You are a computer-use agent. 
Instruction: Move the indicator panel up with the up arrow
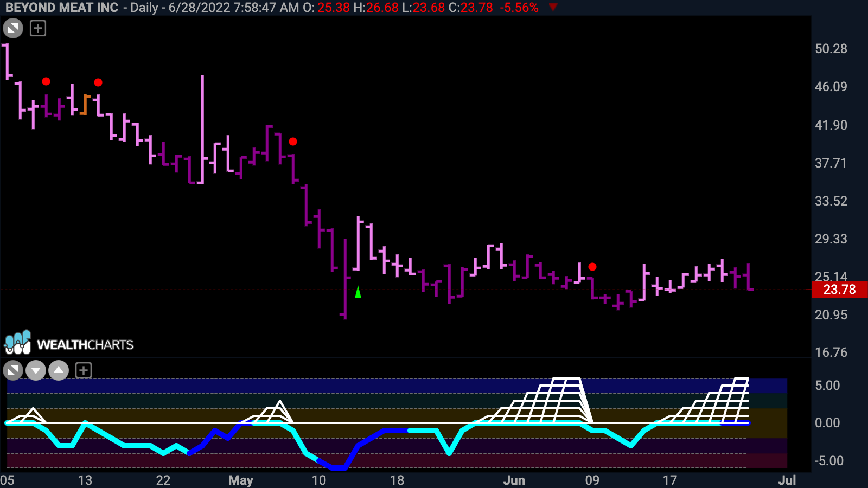[x=59, y=371]
